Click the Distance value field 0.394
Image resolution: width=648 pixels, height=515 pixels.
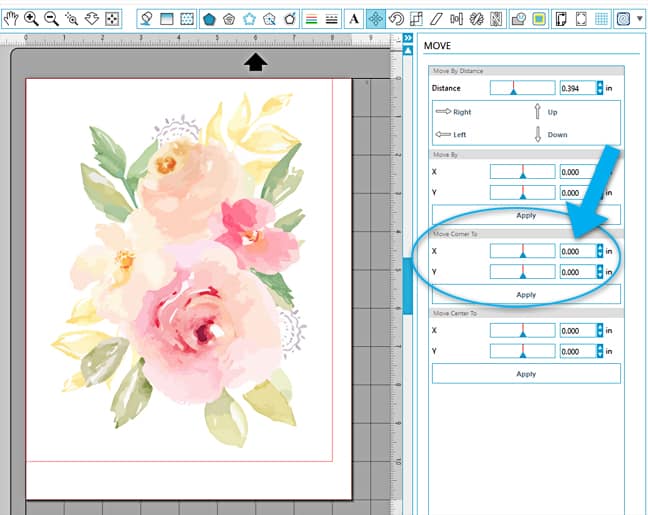(578, 88)
